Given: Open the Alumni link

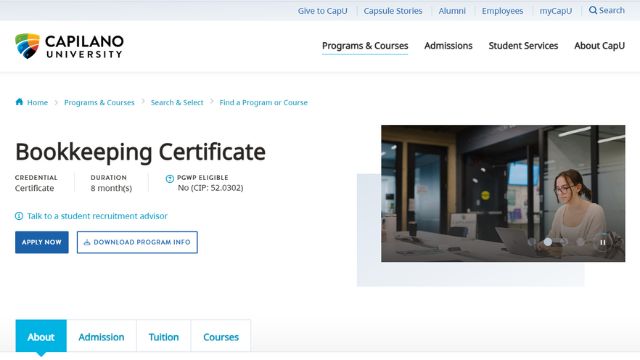Looking at the screenshot, I should [452, 11].
